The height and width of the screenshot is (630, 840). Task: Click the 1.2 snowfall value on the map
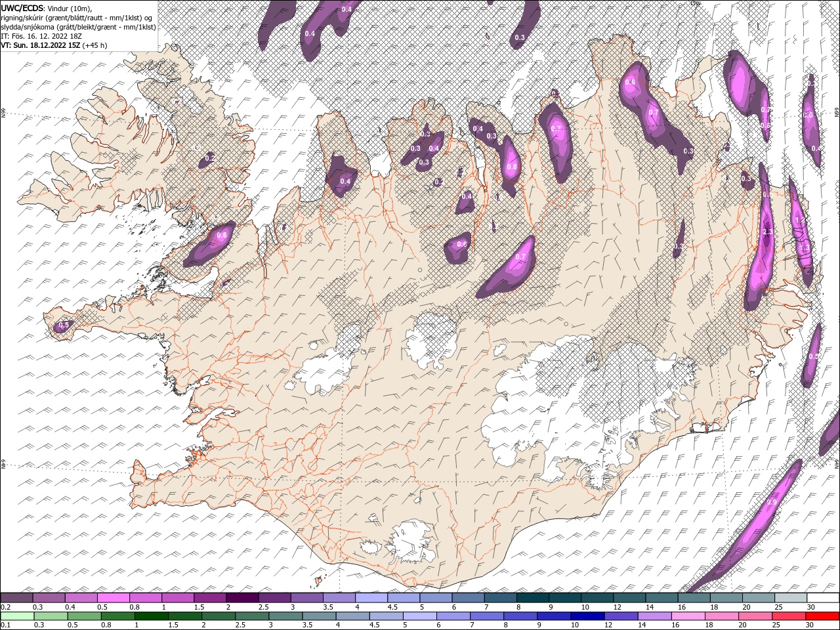[x=799, y=220]
